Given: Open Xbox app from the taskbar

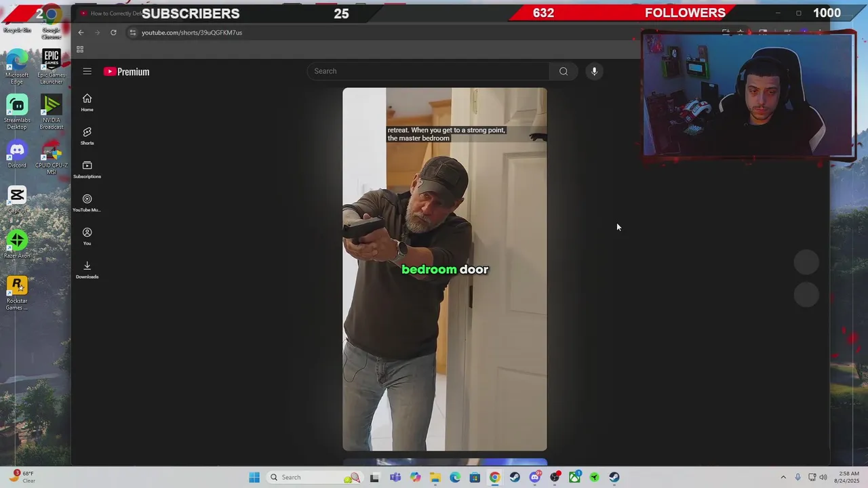Looking at the screenshot, I should pos(574,477).
